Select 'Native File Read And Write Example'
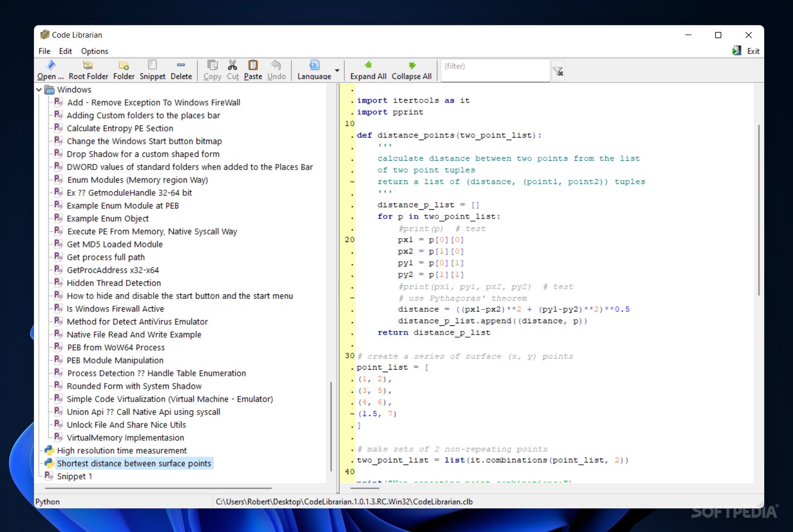 point(134,335)
